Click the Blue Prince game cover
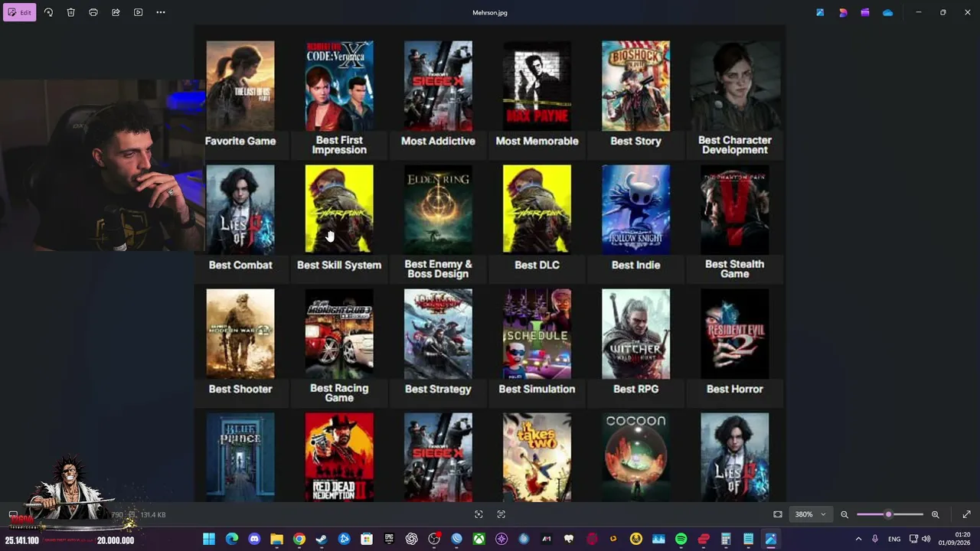This screenshot has width=980, height=551. 240,457
